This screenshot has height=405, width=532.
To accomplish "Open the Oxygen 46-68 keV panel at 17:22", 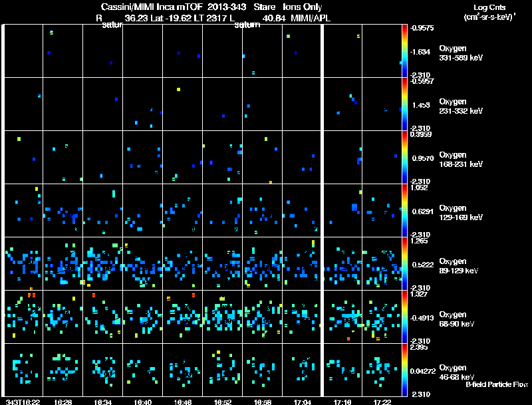I will pyautogui.click(x=382, y=370).
